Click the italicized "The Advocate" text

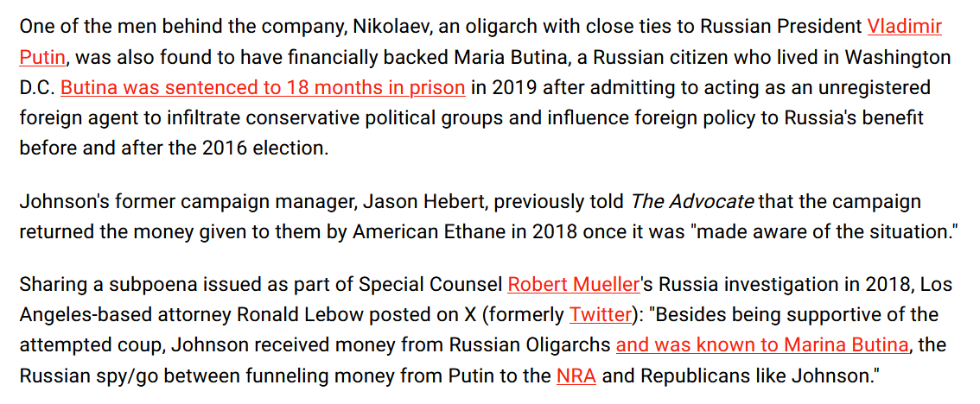pos(692,202)
